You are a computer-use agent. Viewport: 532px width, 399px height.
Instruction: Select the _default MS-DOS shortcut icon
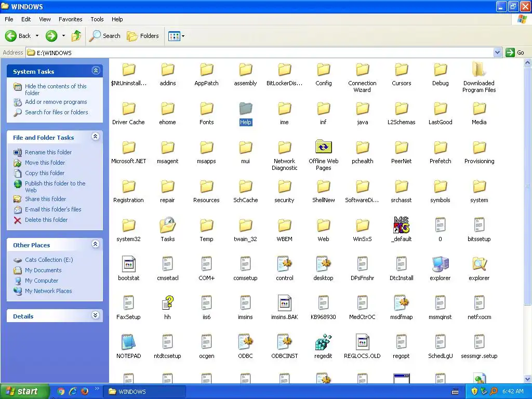[x=401, y=225]
